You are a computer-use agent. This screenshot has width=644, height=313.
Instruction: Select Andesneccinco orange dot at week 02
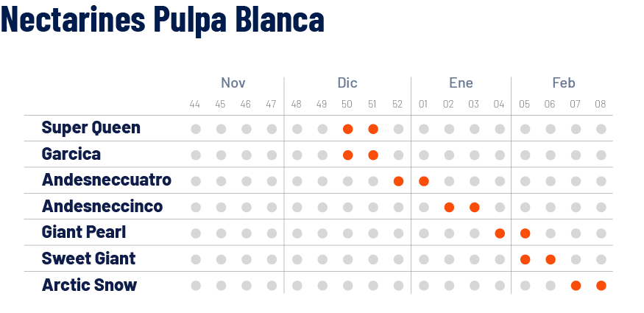[x=449, y=208]
